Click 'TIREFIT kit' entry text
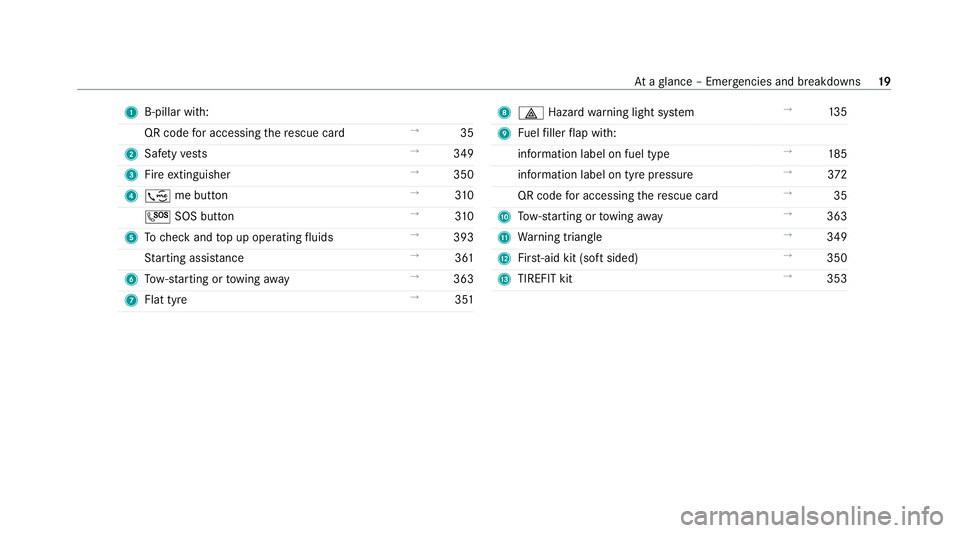Viewport: 960px width, 533px height. pyautogui.click(x=545, y=279)
